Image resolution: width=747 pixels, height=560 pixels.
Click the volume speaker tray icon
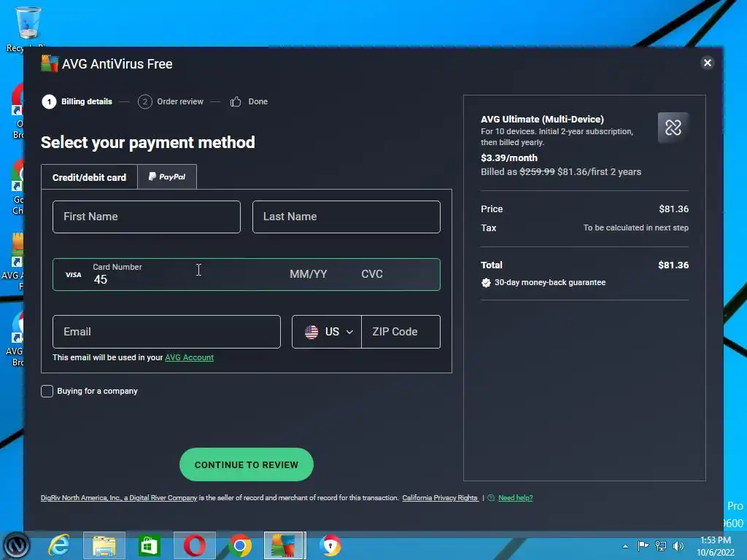[x=678, y=545]
